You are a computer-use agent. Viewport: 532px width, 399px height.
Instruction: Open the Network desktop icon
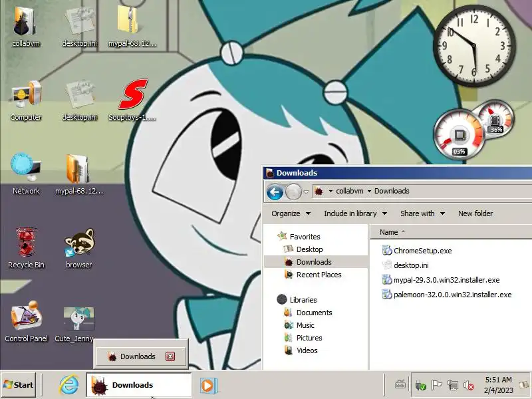point(26,174)
